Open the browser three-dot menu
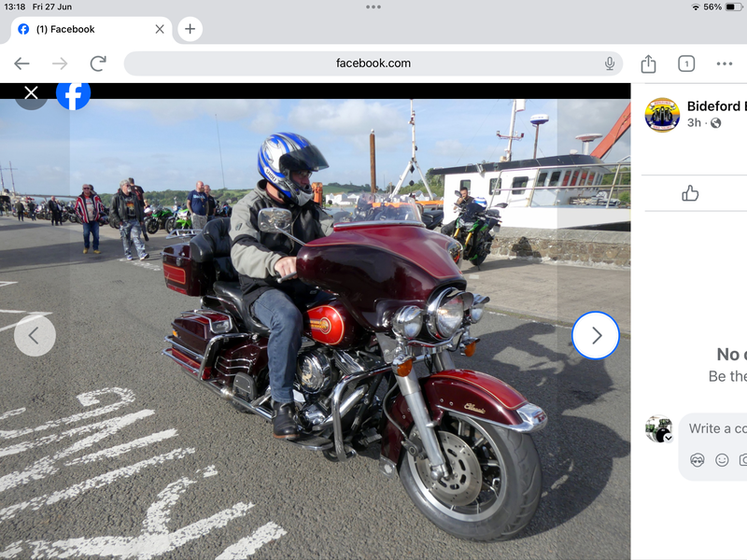The image size is (747, 560). click(725, 63)
